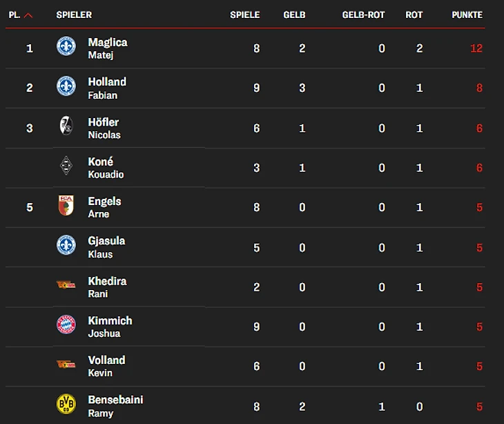Open Matej Maglica's player profile
Image resolution: width=504 pixels, height=424 pixels.
108,48
